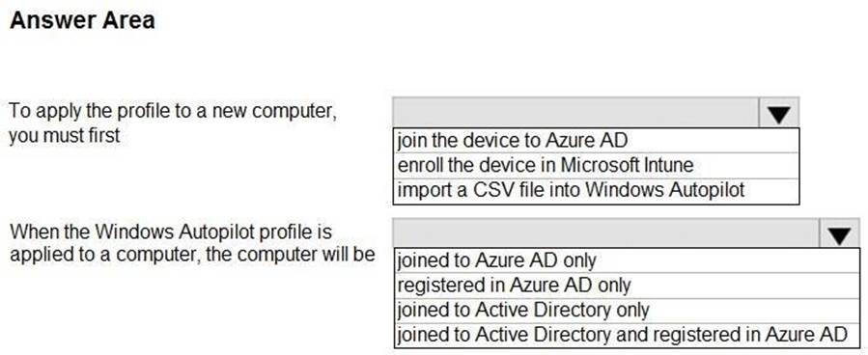
Task: Choose 'registered in Azure AD only' option
Action: 627,286
